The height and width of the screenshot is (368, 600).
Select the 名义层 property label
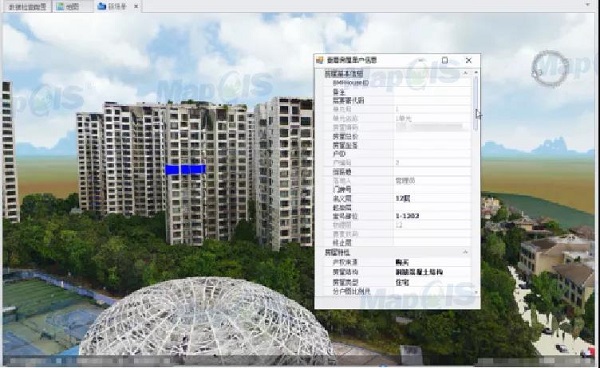[x=342, y=199]
